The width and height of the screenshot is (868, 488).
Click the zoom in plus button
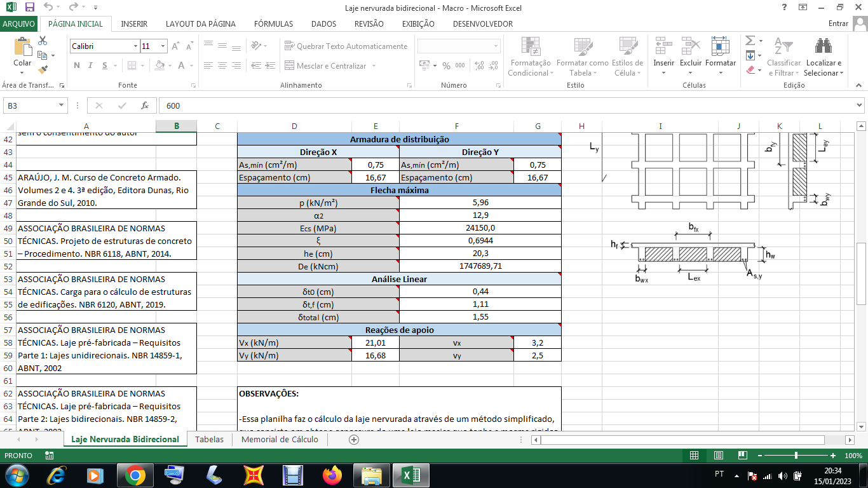832,456
